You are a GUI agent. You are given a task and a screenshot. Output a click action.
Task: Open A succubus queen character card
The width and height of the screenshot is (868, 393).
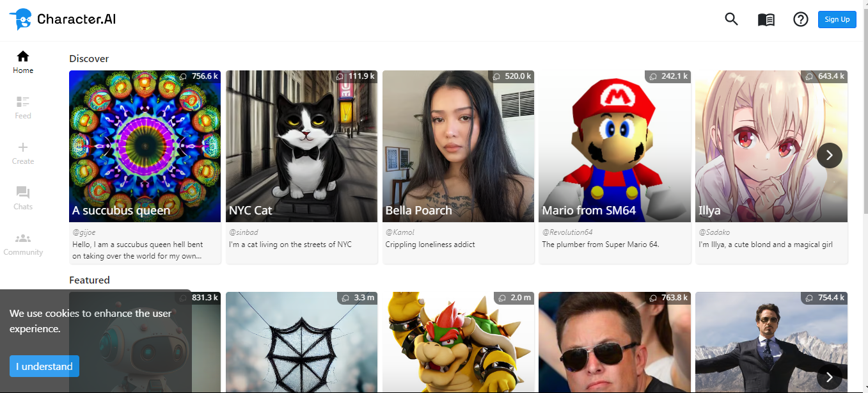pos(145,167)
